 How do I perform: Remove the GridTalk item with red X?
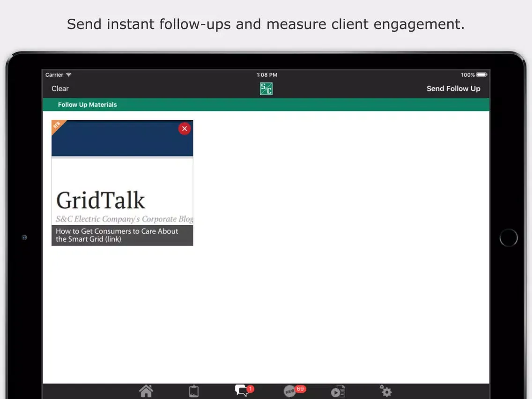185,129
